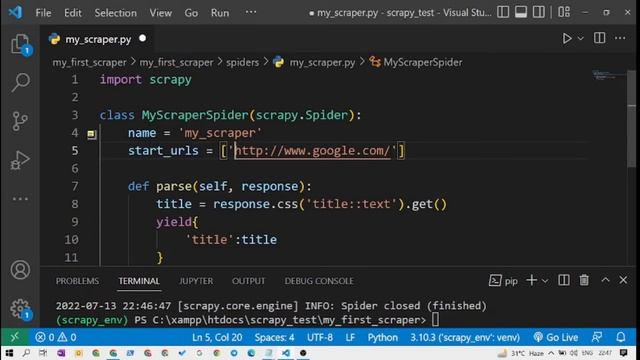The height and width of the screenshot is (360, 640).
Task: Show errors and warnings count in status bar
Action: pyautogui.click(x=56, y=337)
